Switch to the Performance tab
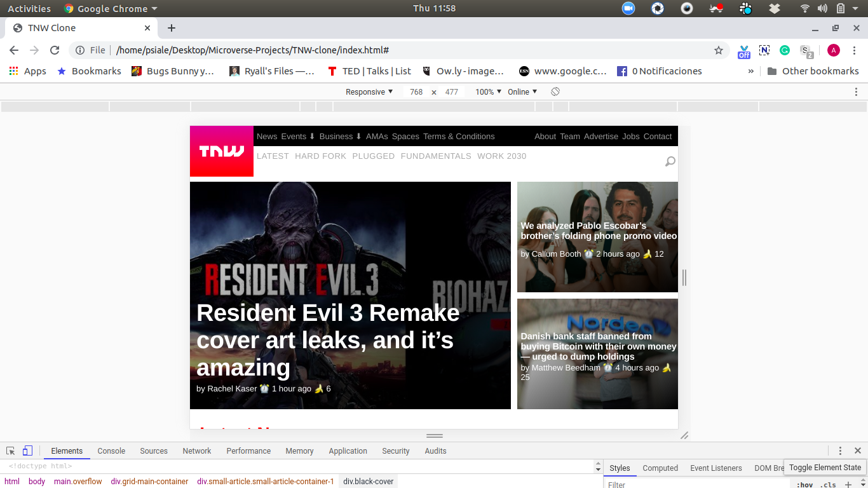868x488 pixels. pyautogui.click(x=248, y=451)
